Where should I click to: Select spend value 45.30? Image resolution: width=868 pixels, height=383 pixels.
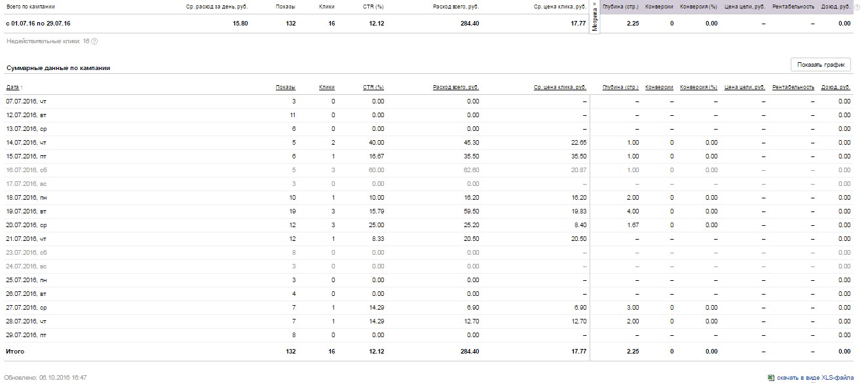coord(471,143)
